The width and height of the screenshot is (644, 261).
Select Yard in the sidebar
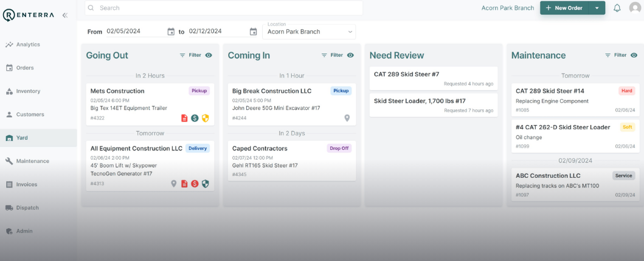pos(38,138)
